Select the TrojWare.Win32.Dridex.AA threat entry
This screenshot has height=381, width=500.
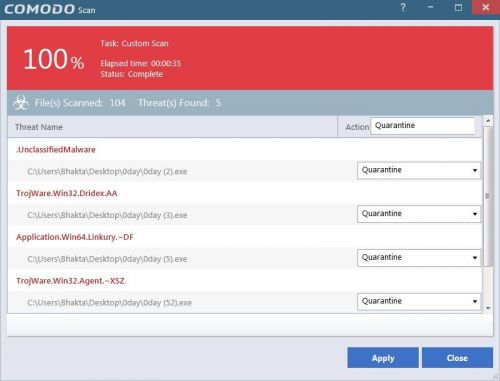[x=67, y=193]
